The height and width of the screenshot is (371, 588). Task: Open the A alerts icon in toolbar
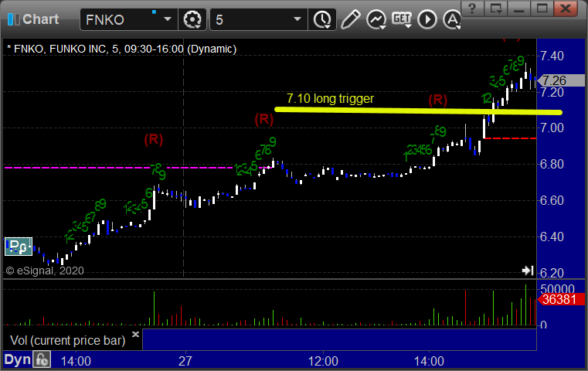coord(452,19)
